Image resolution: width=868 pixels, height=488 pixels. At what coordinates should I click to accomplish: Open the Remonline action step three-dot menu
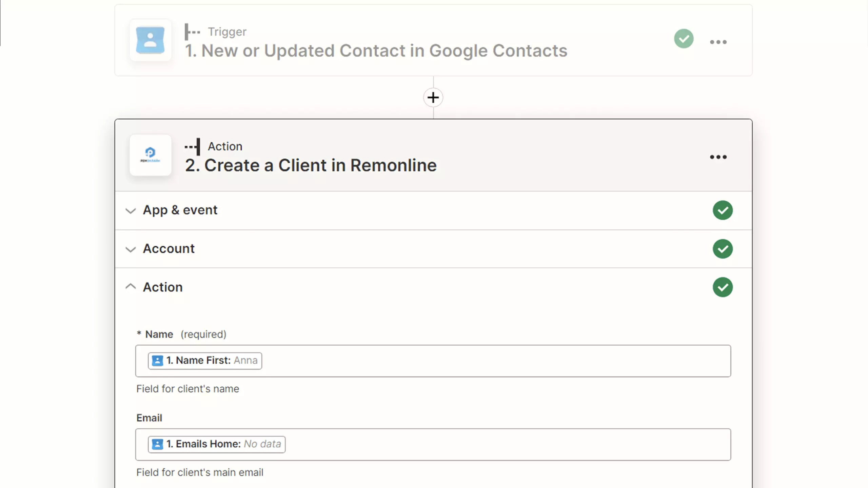click(x=718, y=157)
